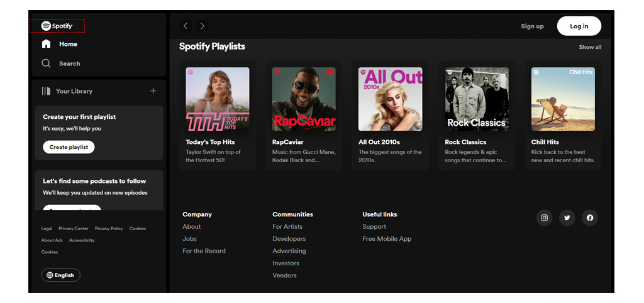The height and width of the screenshot is (303, 644).
Task: Click 'Music from Gucci Mane' description
Action: [x=304, y=156]
